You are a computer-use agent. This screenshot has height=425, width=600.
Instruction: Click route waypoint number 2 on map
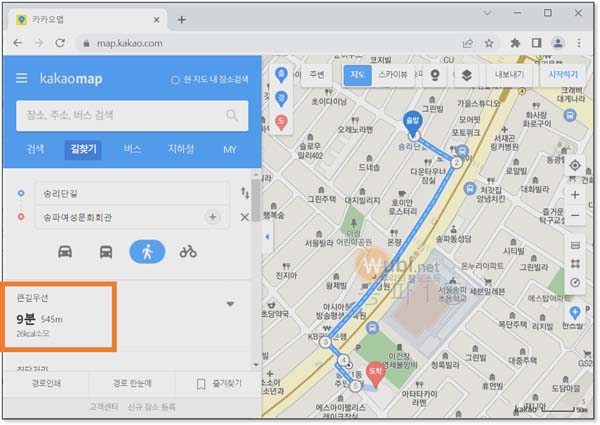coord(456,163)
